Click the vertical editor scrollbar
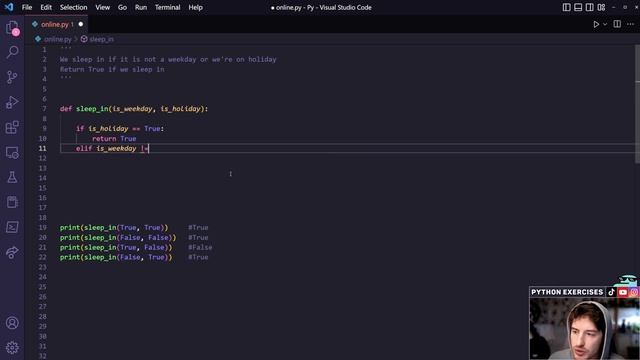Screen dimensions: 640x360 click(x=638, y=104)
